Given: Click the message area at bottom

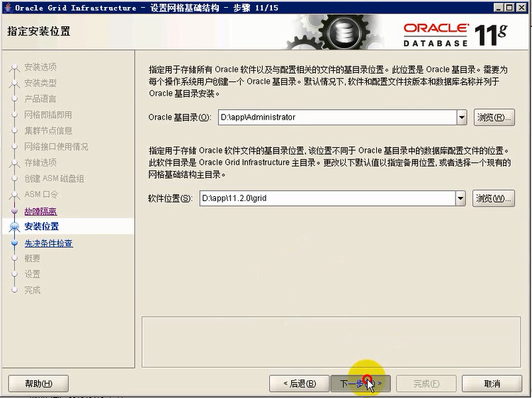Looking at the screenshot, I should (331, 342).
